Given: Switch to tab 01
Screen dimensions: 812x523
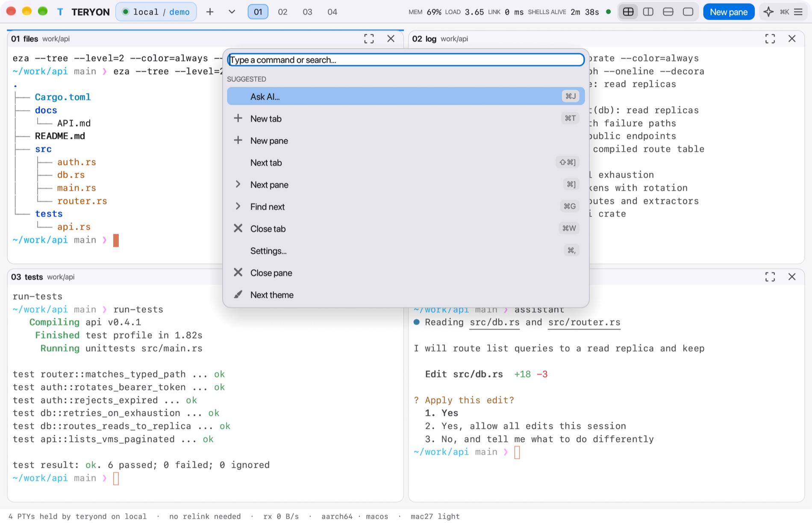Looking at the screenshot, I should coord(258,12).
